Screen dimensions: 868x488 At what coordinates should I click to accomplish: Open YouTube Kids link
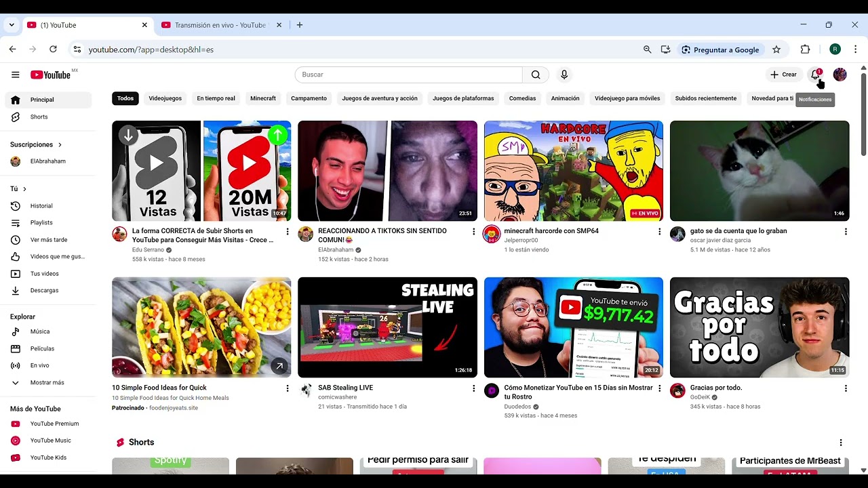47,457
